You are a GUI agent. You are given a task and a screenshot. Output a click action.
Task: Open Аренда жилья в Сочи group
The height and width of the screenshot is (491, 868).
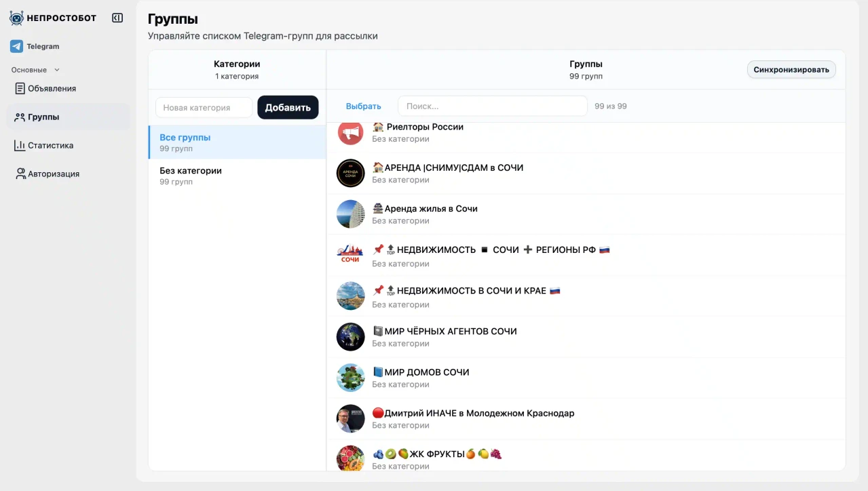pyautogui.click(x=586, y=214)
